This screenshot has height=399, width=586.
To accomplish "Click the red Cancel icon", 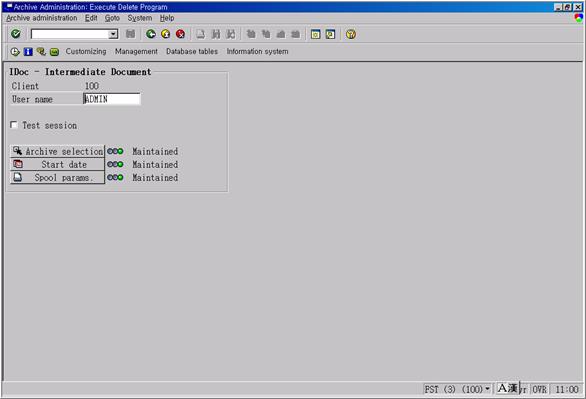I will pyautogui.click(x=181, y=34).
